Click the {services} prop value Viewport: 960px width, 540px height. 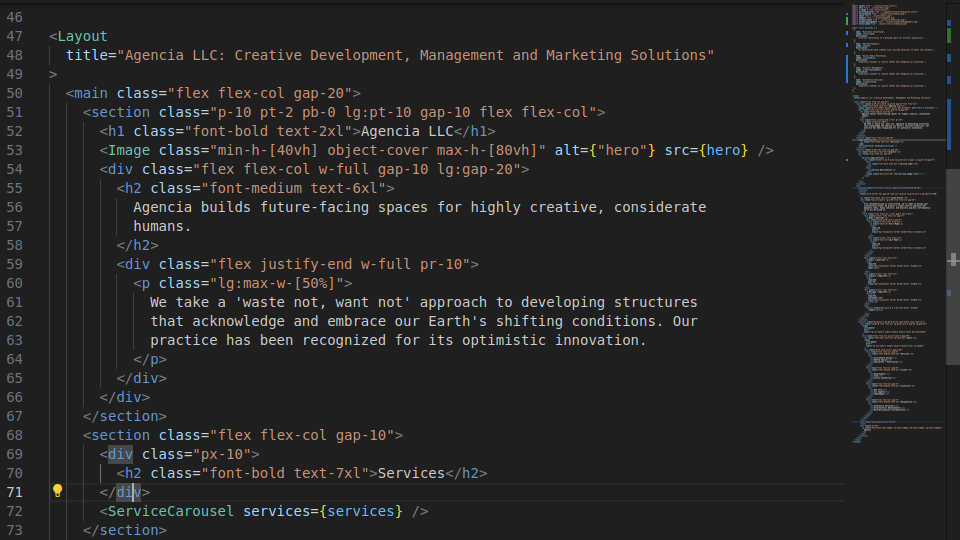click(x=361, y=511)
